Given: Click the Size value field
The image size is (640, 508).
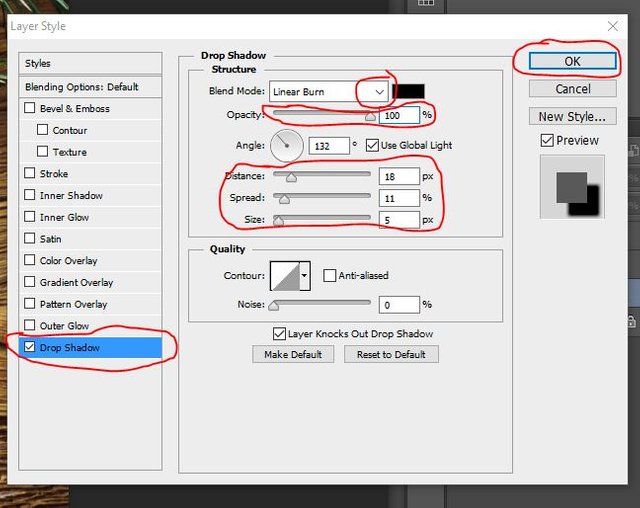Looking at the screenshot, I should (x=399, y=220).
